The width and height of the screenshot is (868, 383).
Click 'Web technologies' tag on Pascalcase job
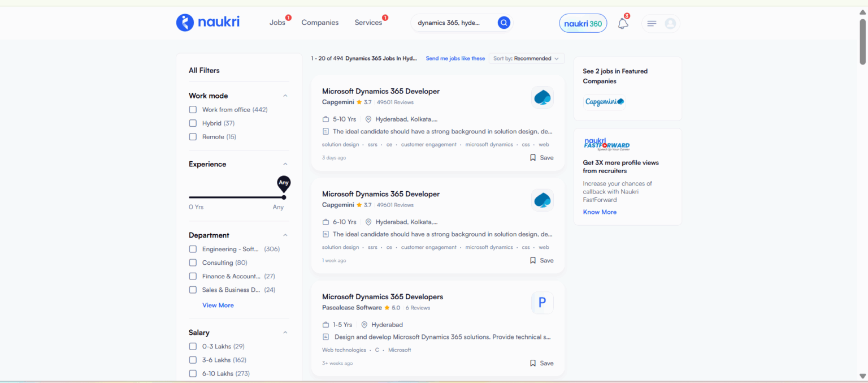344,350
